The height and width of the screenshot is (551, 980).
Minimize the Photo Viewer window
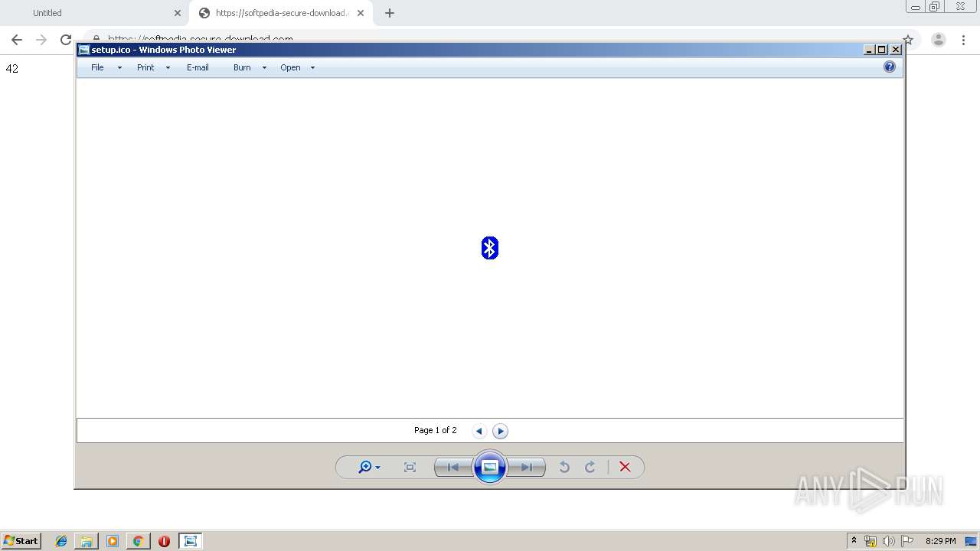[868, 50]
